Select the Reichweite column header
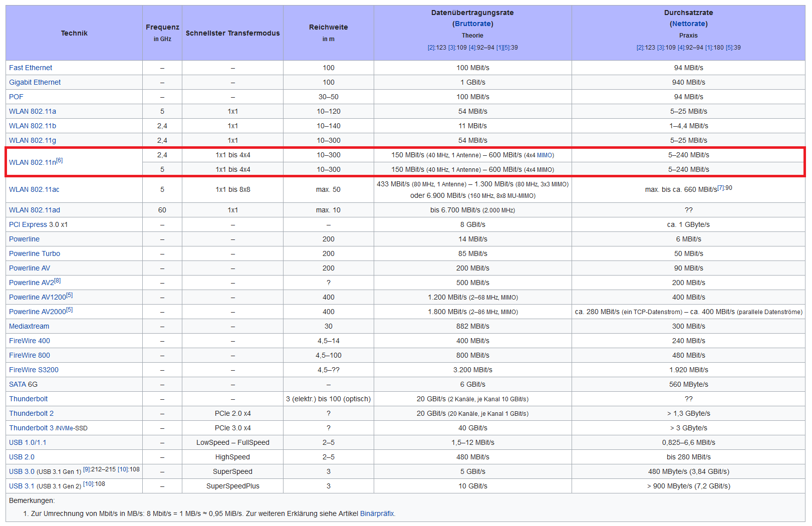This screenshot has width=812, height=526. [329, 33]
